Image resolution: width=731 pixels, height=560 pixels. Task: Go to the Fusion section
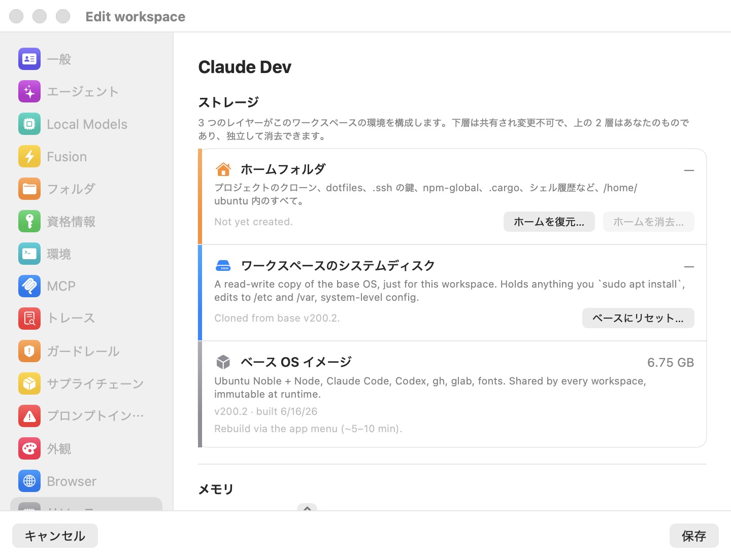click(x=86, y=156)
